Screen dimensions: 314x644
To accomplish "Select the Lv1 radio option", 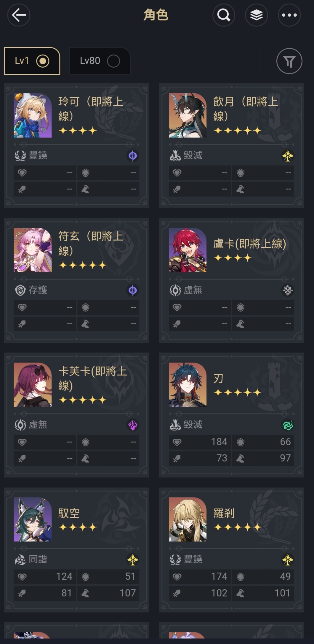I will click(32, 61).
